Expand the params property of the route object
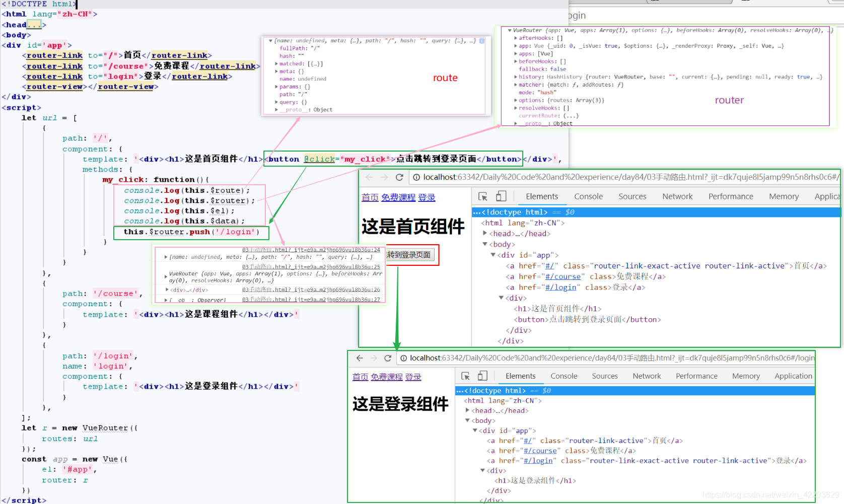This screenshot has width=844, height=504. pyautogui.click(x=276, y=87)
